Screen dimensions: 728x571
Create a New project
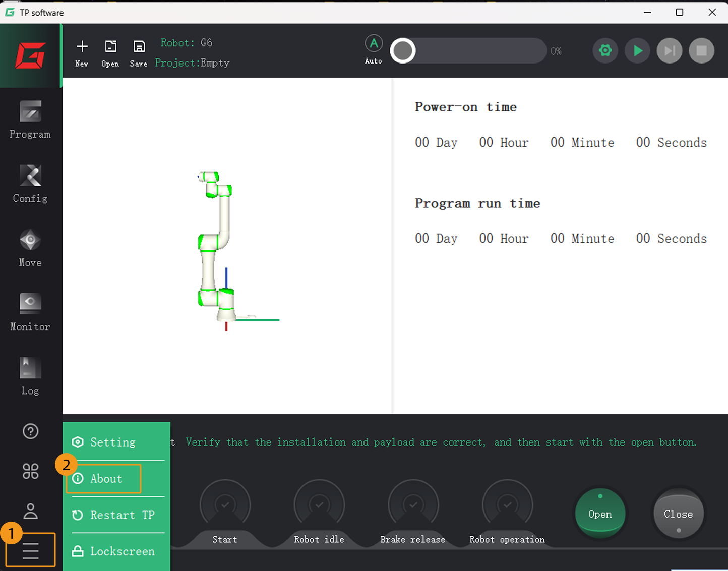(x=82, y=53)
